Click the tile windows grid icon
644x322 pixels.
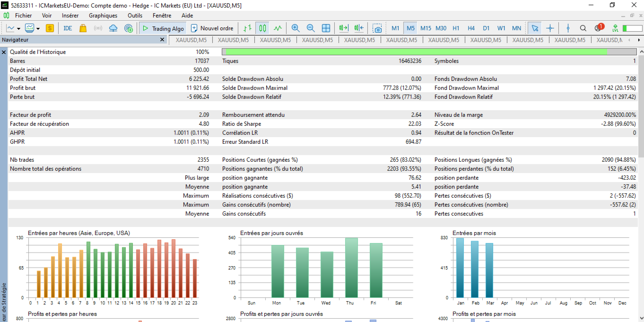326,28
